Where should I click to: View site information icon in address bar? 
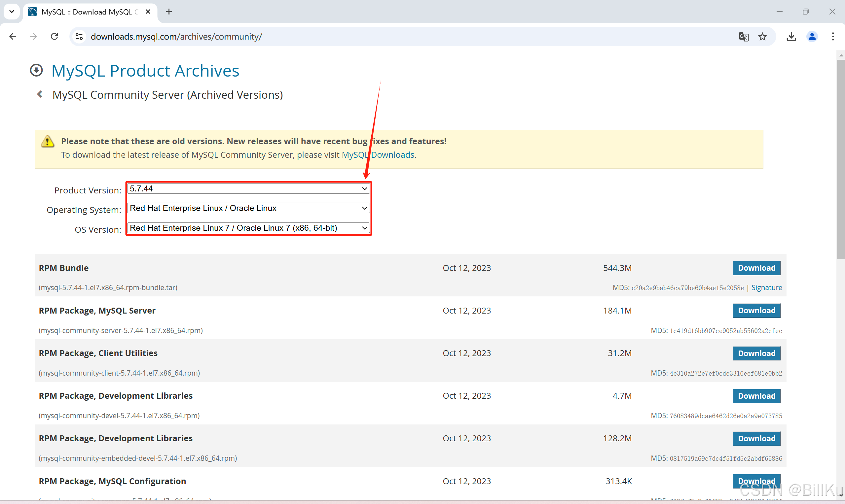[79, 36]
